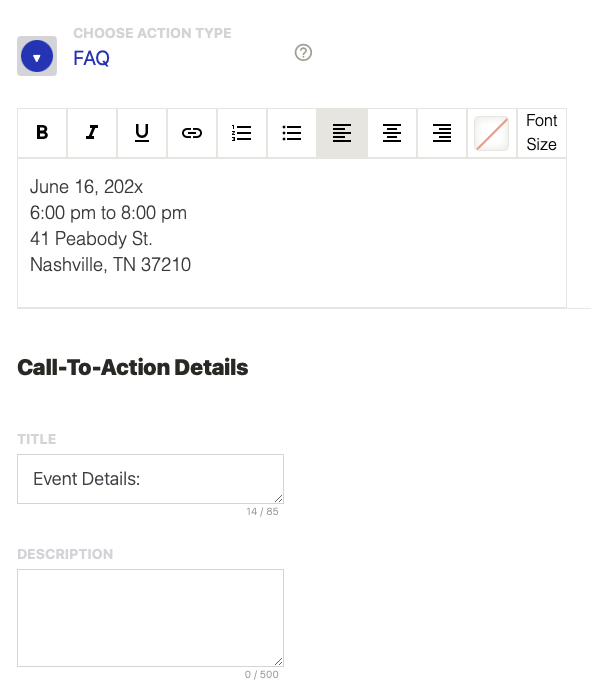Image resolution: width=610 pixels, height=698 pixels.
Task: Align text to the right
Action: click(x=442, y=133)
